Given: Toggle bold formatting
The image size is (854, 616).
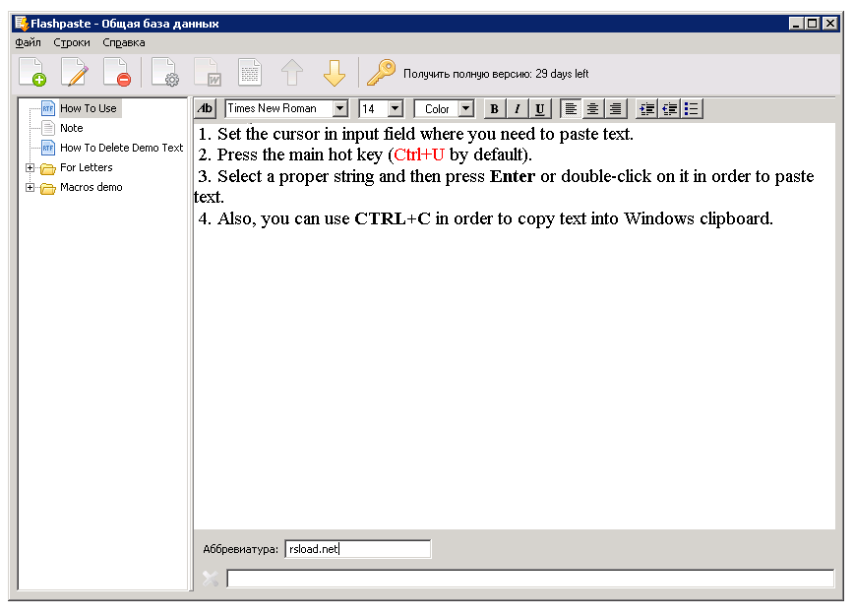Looking at the screenshot, I should (x=494, y=108).
